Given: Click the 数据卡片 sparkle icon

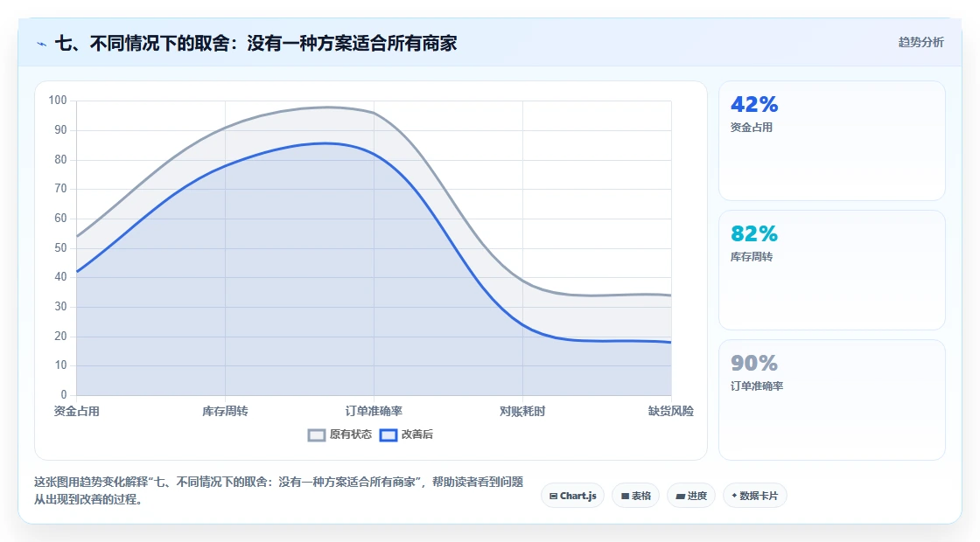Looking at the screenshot, I should tap(734, 496).
